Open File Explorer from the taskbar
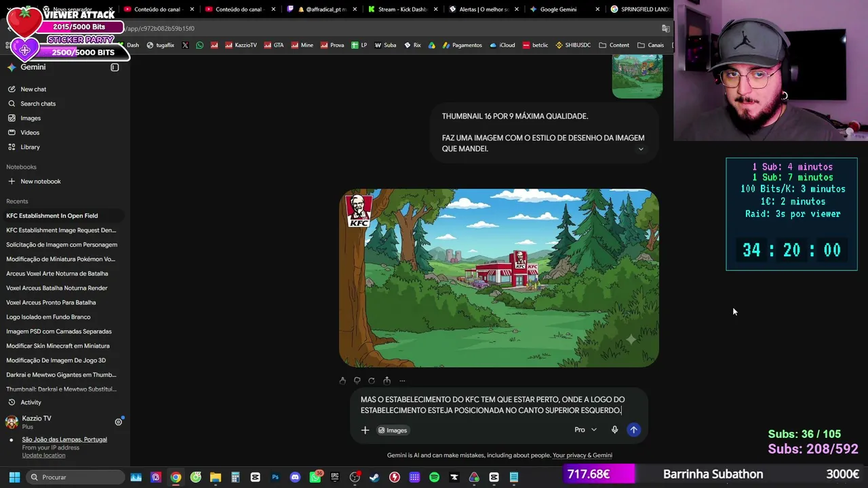This screenshot has width=868, height=488. click(216, 477)
